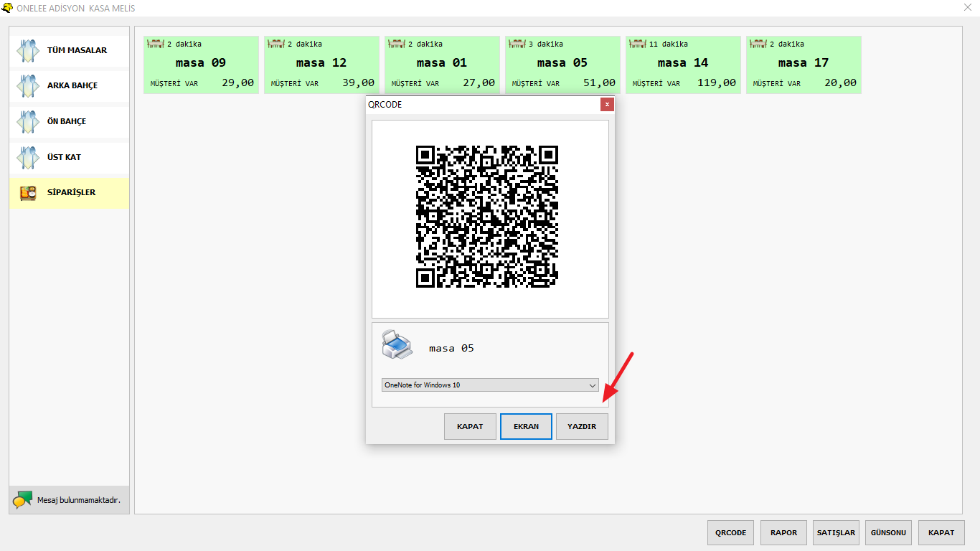
Task: Click KAPAT button in main window bottom bar
Action: point(941,533)
